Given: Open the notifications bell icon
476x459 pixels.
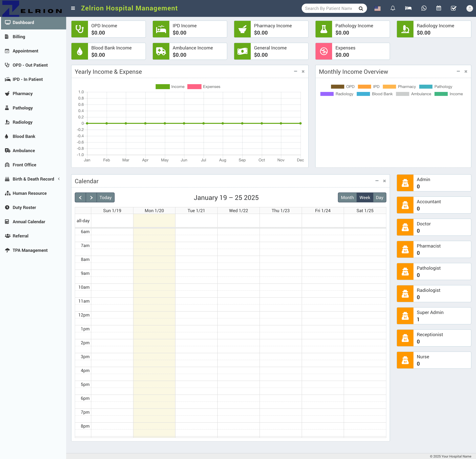Looking at the screenshot, I should (x=393, y=8).
